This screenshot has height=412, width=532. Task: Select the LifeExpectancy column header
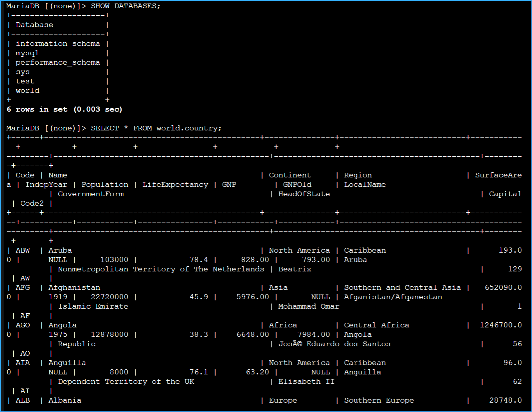[175, 185]
